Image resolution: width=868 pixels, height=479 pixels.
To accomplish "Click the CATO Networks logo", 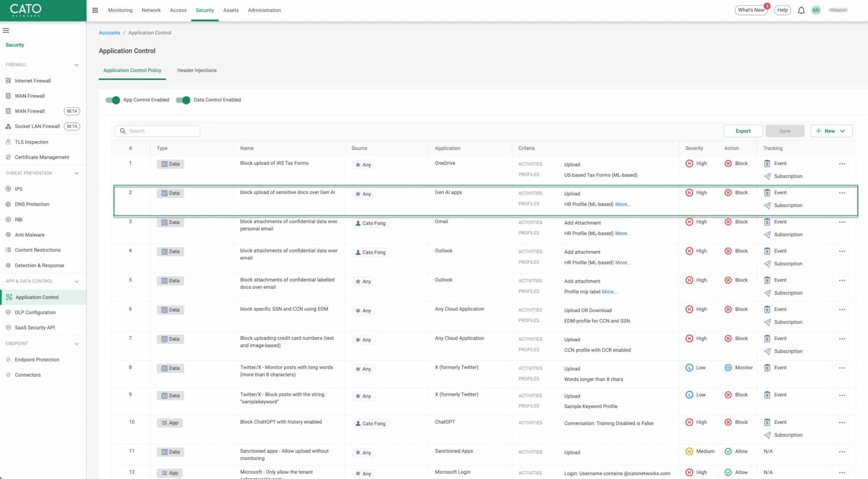I will (x=25, y=10).
